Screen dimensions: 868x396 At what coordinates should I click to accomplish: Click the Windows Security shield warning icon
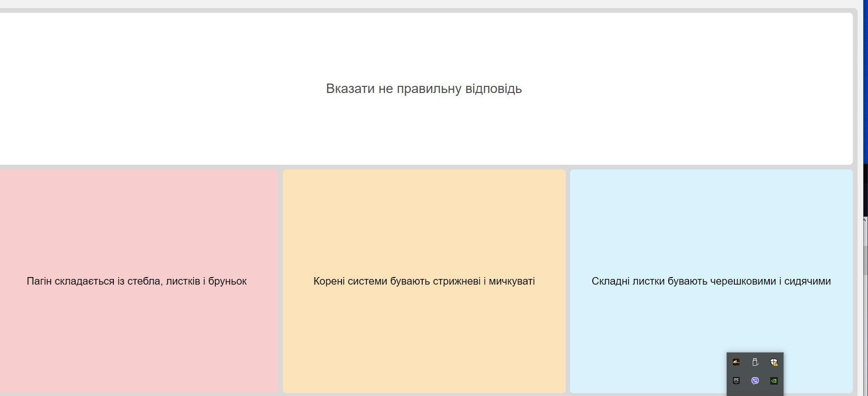coord(774,362)
